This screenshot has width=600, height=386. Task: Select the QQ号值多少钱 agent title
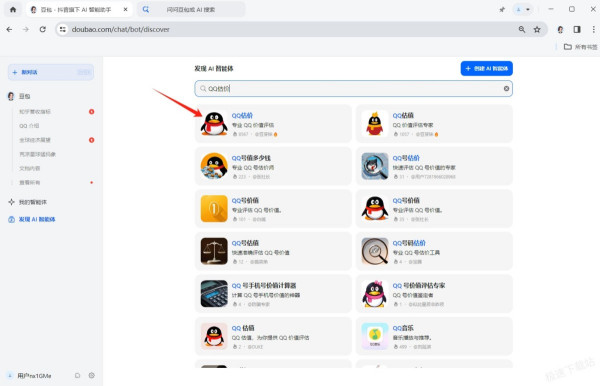pos(251,158)
